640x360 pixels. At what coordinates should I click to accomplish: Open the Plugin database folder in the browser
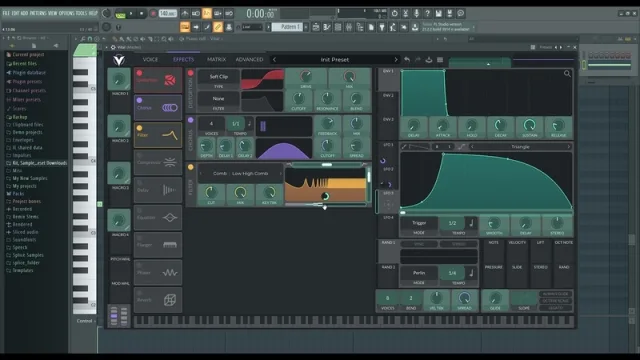pos(29,73)
